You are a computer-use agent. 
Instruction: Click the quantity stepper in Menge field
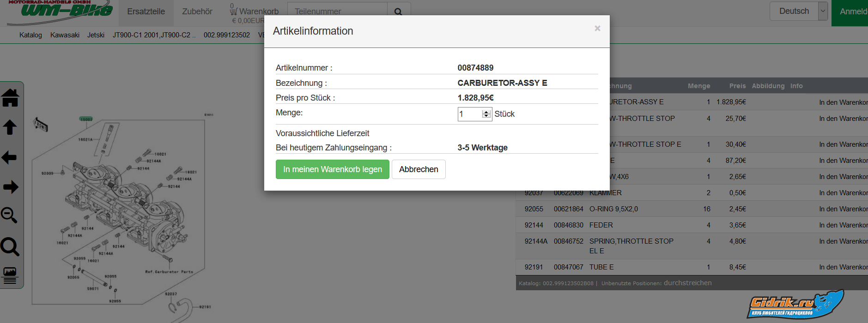[x=486, y=114]
